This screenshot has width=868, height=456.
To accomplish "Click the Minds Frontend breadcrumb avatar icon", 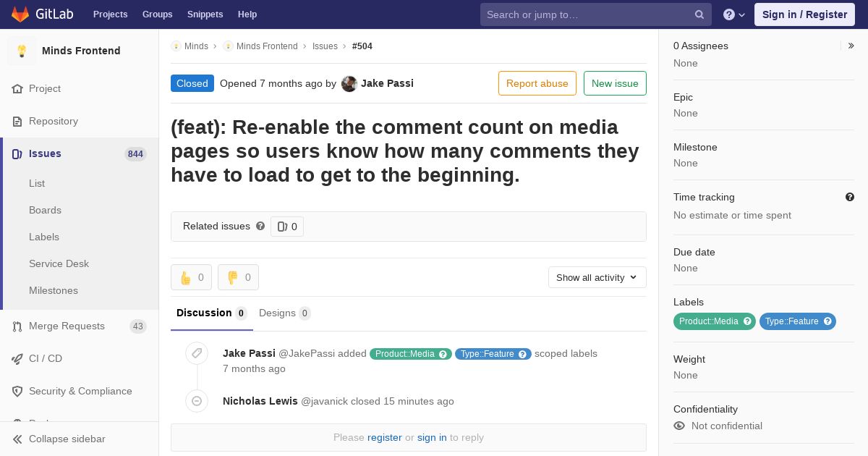I will (x=228, y=46).
